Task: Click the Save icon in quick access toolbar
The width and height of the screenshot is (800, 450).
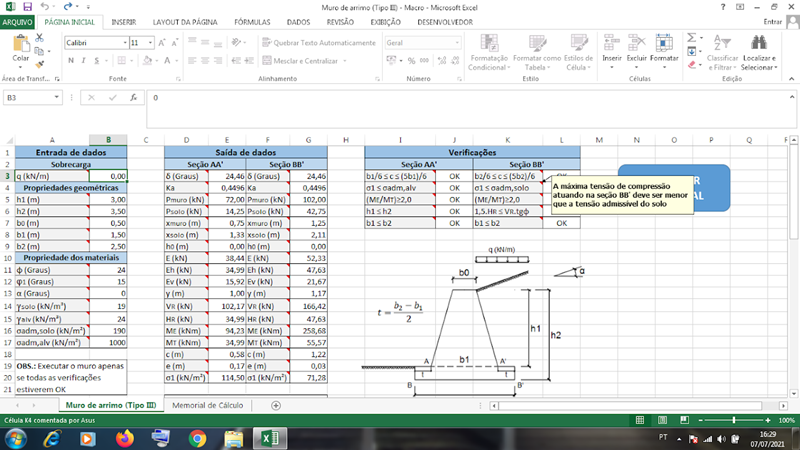Action: pyautogui.click(x=28, y=7)
